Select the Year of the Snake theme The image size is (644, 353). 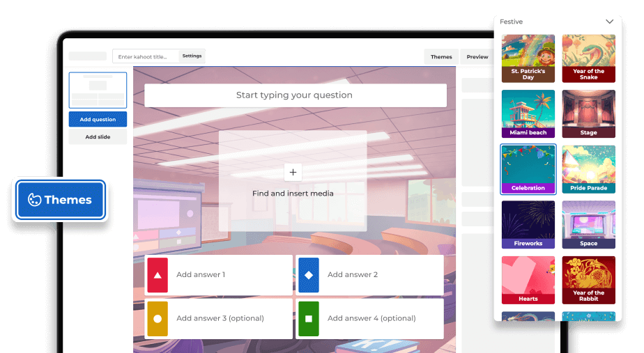(x=588, y=58)
